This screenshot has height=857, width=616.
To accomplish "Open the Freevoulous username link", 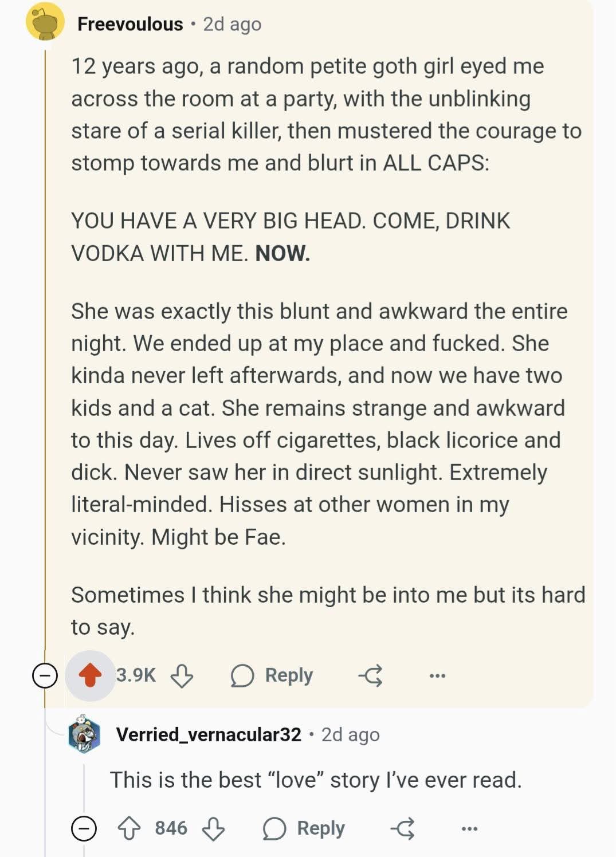I will pos(130,24).
